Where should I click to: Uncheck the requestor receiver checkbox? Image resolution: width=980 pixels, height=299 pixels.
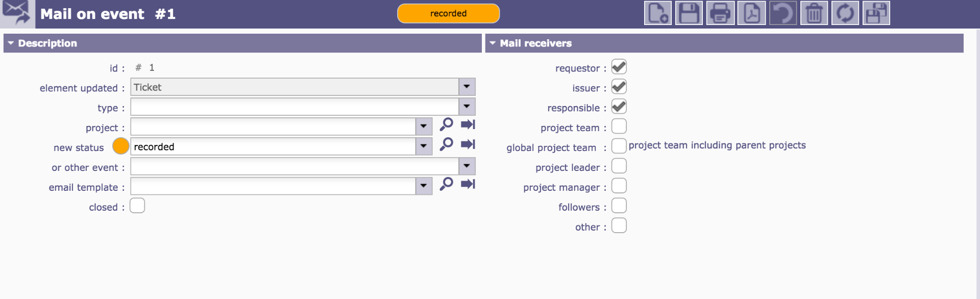coord(619,67)
